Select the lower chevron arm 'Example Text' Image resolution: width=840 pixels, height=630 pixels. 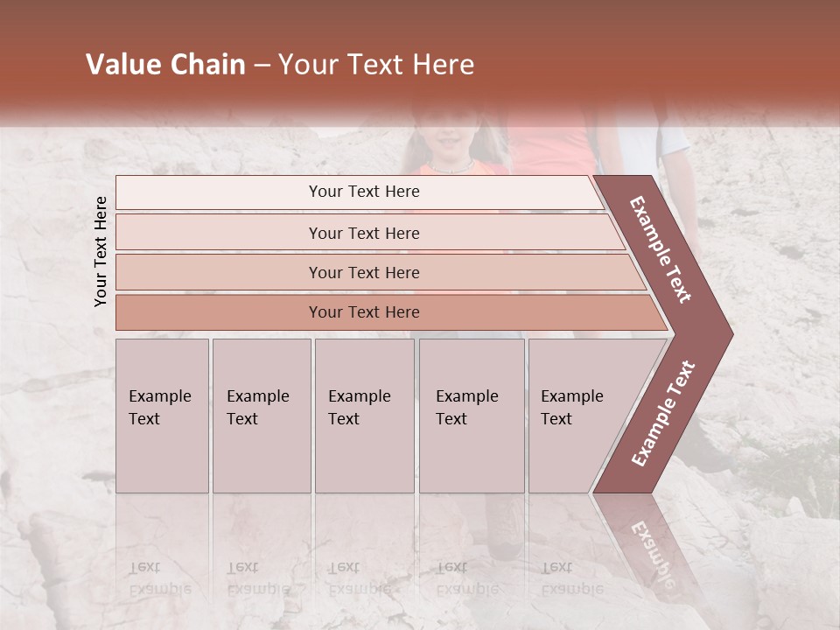663,413
